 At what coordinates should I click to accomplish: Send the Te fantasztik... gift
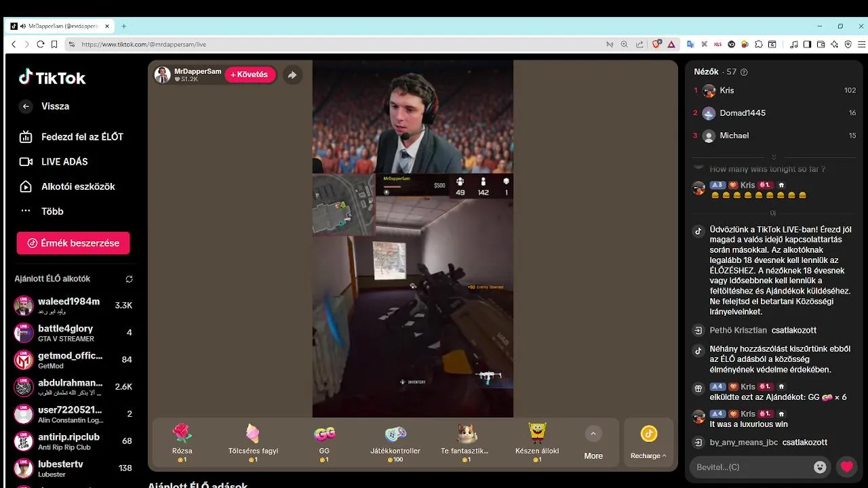click(x=466, y=441)
